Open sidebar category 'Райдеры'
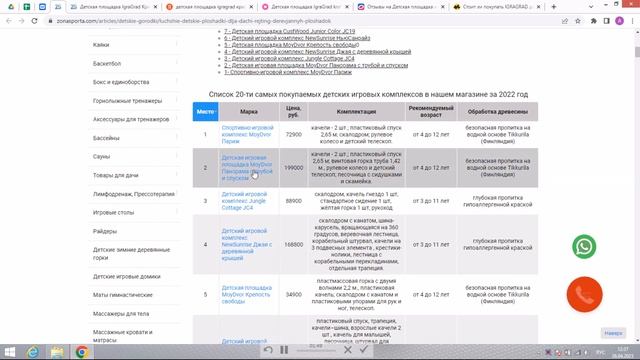Screen dimensions: 640x360 click(104, 231)
